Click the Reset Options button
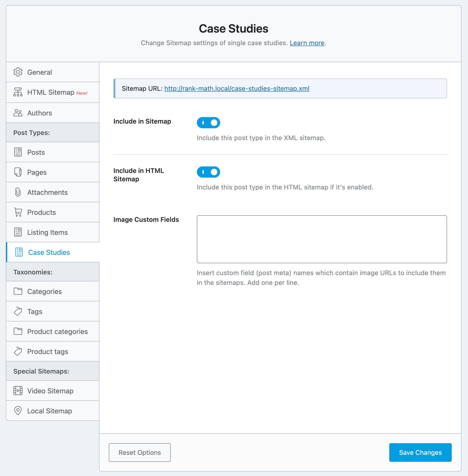The image size is (468, 476). coord(140,452)
